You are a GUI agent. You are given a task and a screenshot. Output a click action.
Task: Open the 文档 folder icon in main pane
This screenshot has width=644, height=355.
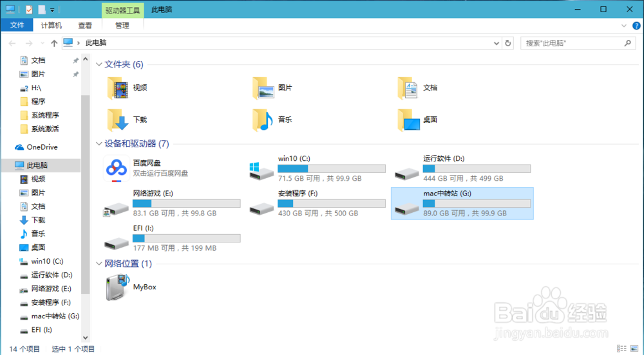[408, 87]
